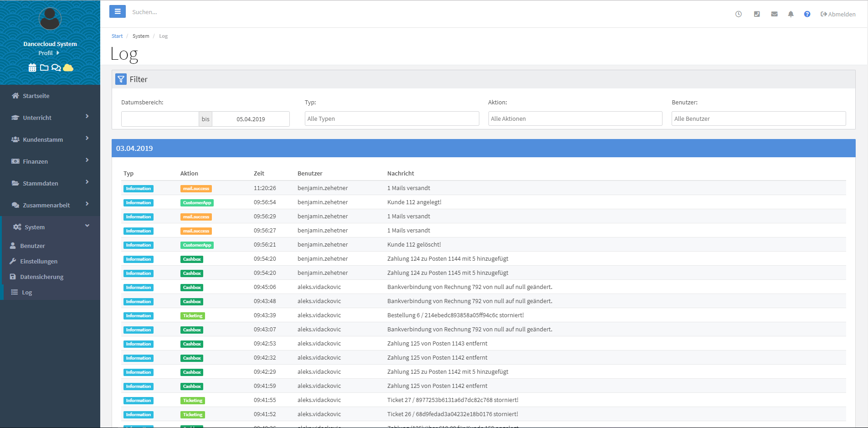Click the Benutzer column header
The width and height of the screenshot is (868, 428).
point(310,173)
